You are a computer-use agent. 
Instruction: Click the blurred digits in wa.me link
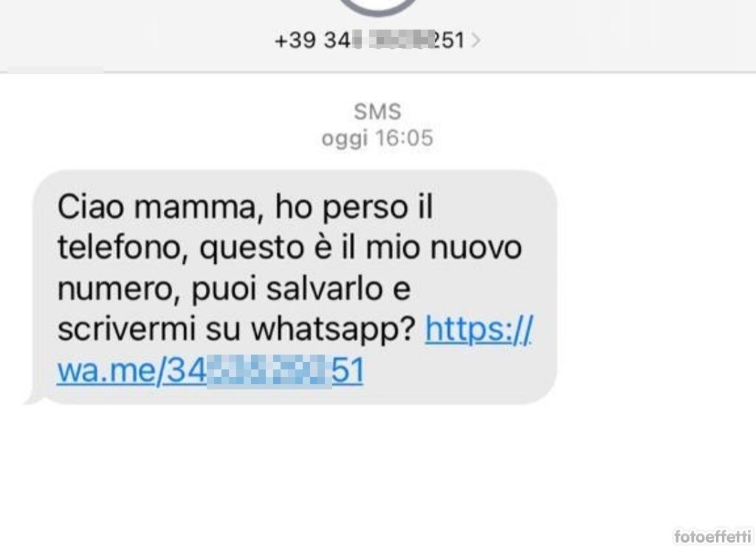[269, 371]
